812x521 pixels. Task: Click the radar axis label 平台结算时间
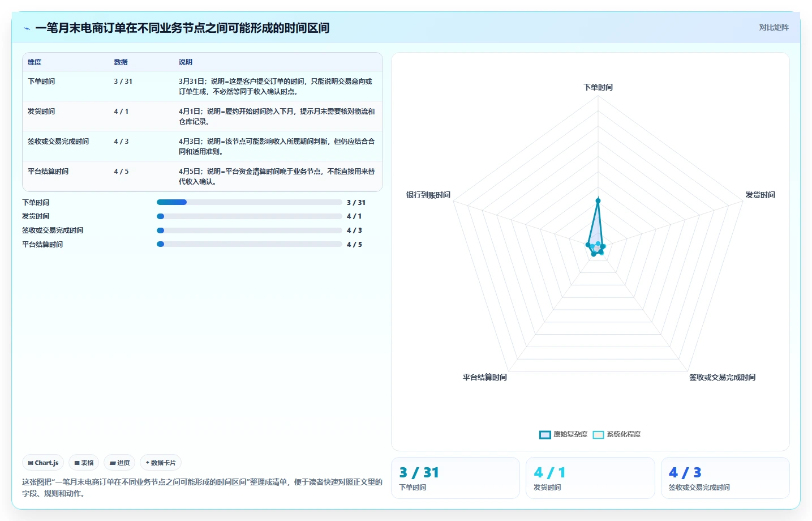pos(485,377)
